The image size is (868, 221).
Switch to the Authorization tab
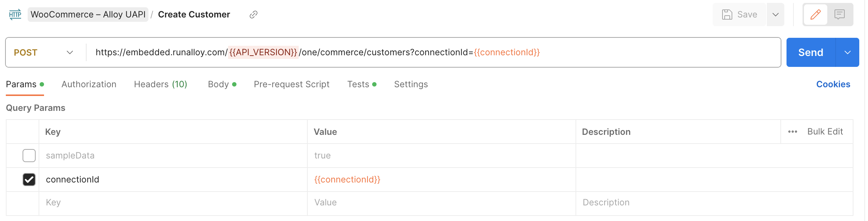tap(89, 84)
